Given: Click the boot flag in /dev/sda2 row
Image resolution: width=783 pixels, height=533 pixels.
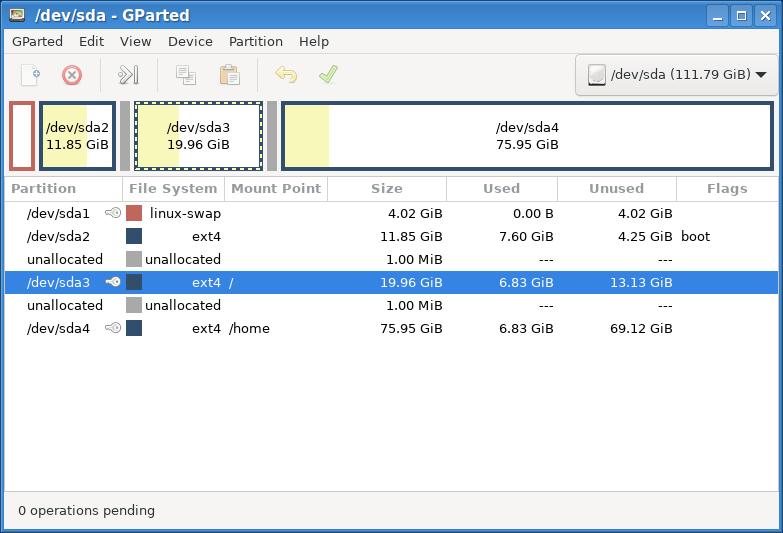Looking at the screenshot, I should pyautogui.click(x=695, y=236).
